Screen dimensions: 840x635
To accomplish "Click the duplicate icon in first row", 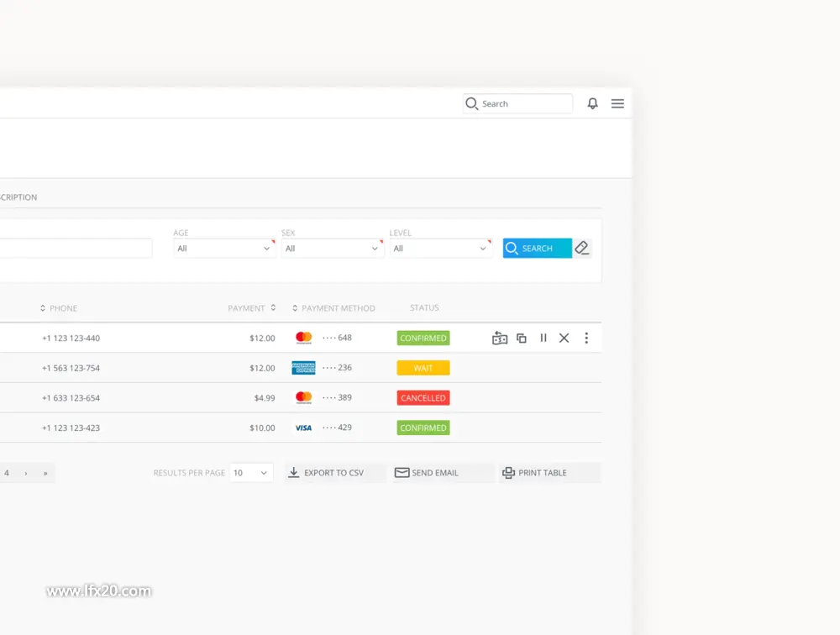I will 522,338.
